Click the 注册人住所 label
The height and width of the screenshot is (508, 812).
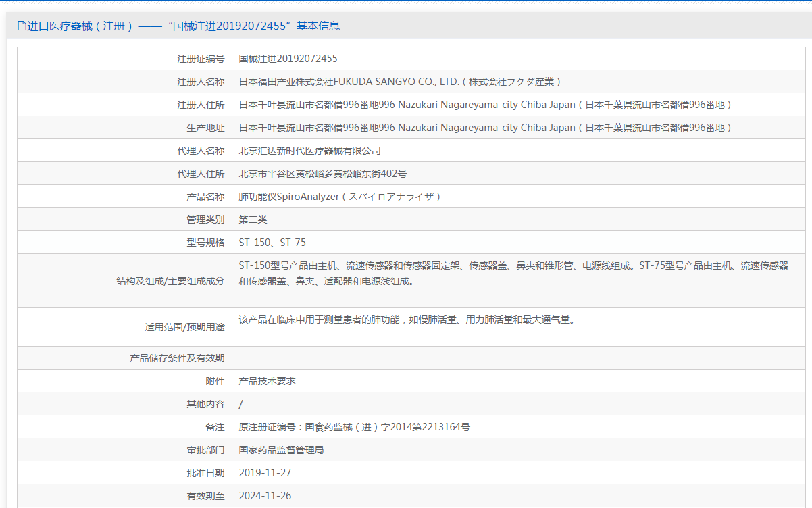[201, 105]
